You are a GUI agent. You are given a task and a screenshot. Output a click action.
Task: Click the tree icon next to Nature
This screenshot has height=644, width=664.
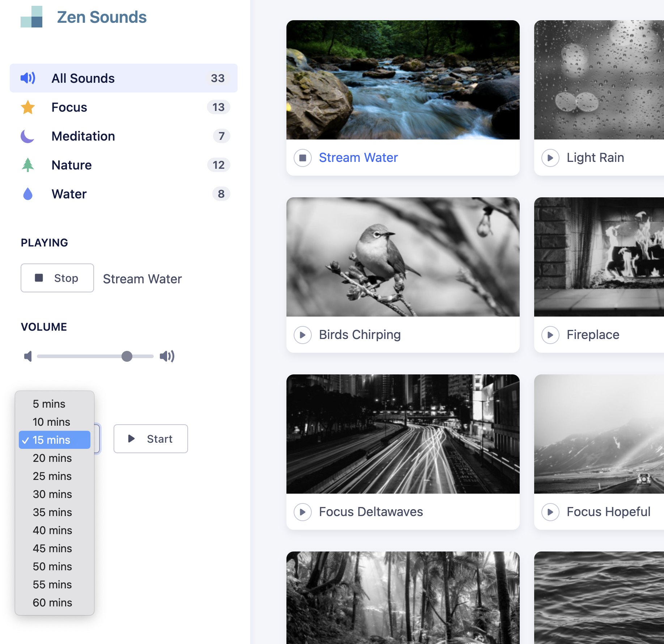(x=28, y=165)
